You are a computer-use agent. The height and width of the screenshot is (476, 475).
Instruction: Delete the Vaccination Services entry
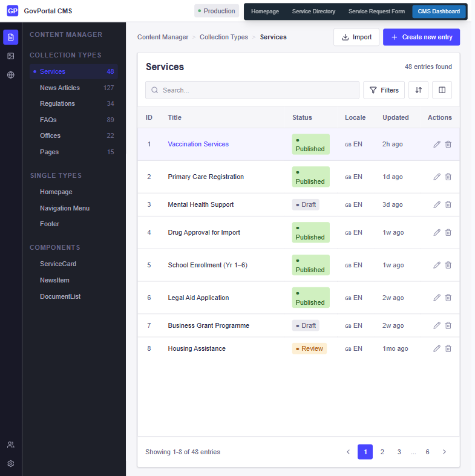tap(448, 144)
